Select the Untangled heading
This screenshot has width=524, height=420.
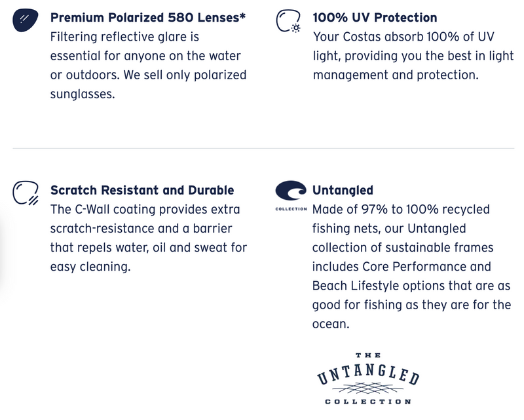coord(343,190)
